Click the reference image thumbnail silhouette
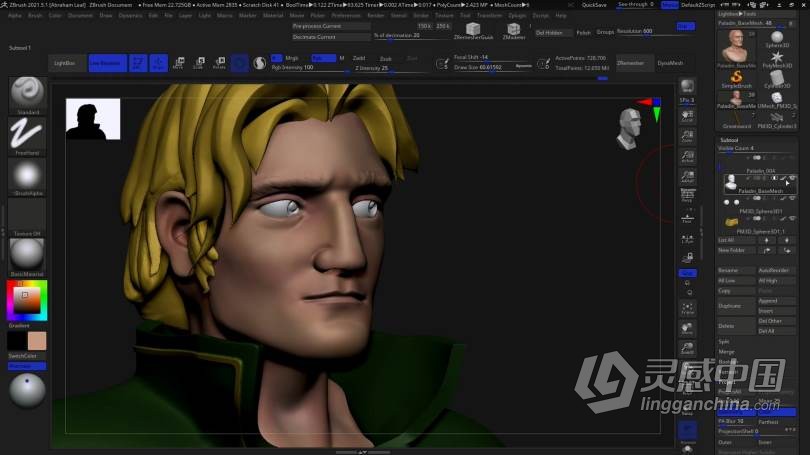Image resolution: width=810 pixels, height=455 pixels. [x=93, y=119]
